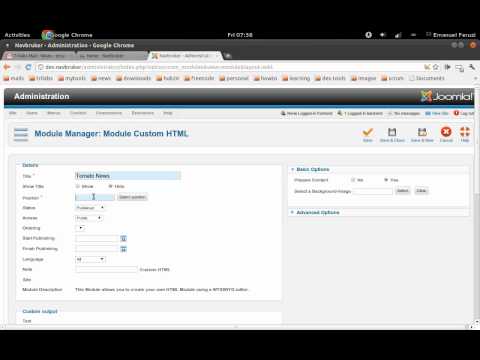
Task: Click Select button for background image
Action: click(403, 191)
